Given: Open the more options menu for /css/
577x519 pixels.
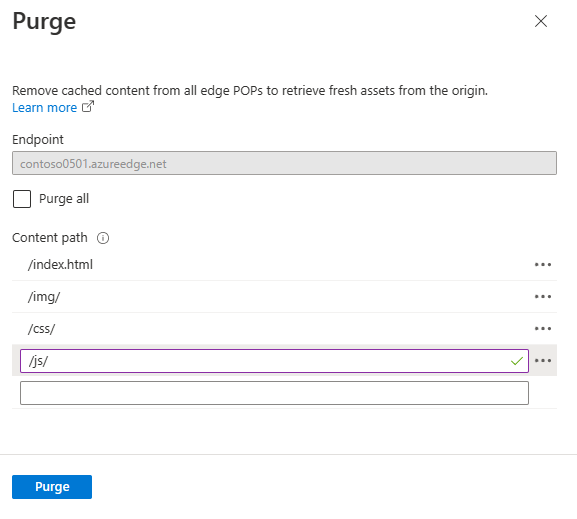Looking at the screenshot, I should click(543, 329).
